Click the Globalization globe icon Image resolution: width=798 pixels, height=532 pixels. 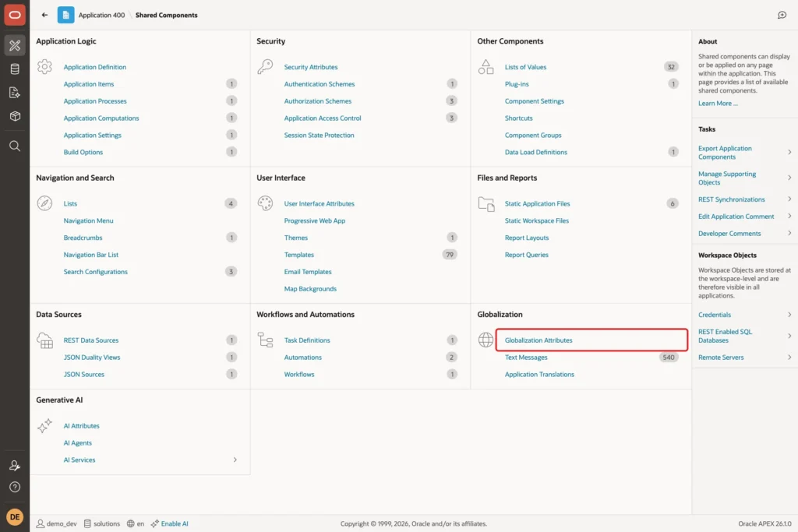(486, 340)
